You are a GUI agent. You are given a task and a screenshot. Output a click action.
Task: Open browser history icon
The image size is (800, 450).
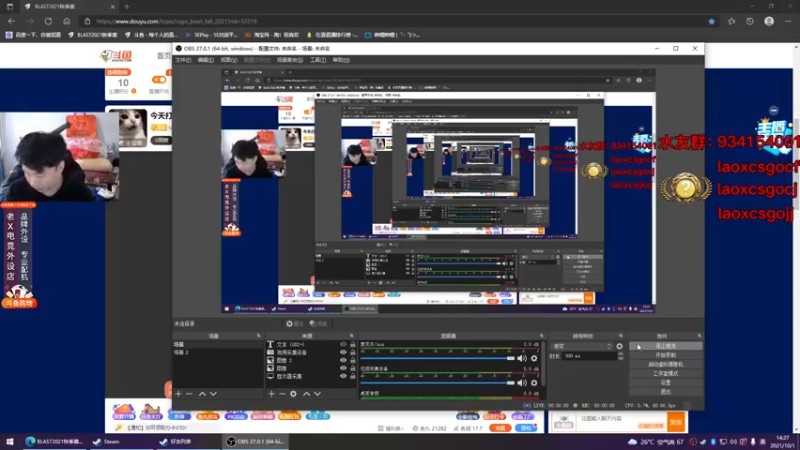(749, 21)
